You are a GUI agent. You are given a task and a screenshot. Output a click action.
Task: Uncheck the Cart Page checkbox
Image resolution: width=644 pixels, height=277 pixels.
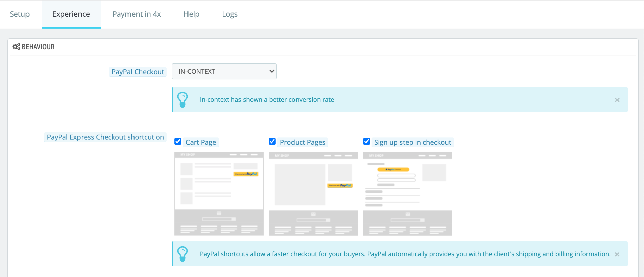[178, 142]
